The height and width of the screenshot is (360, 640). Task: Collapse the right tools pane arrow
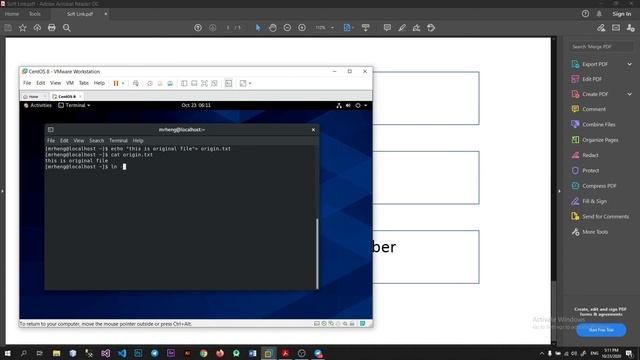[x=559, y=191]
